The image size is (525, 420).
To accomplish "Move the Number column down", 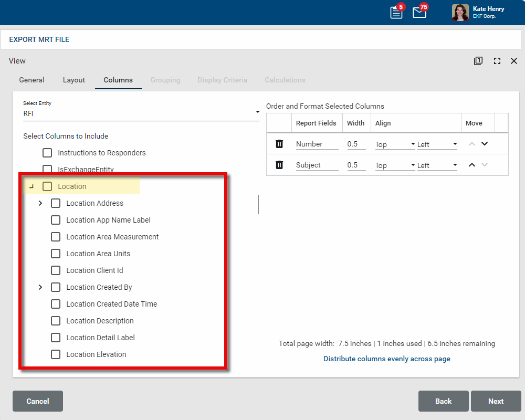I will tap(485, 144).
